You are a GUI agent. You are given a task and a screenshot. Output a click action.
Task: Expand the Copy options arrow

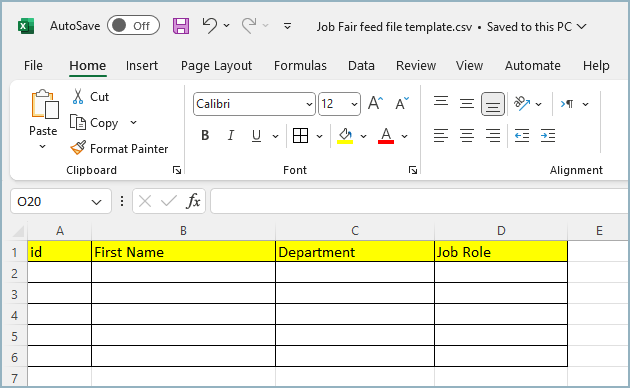[133, 123]
